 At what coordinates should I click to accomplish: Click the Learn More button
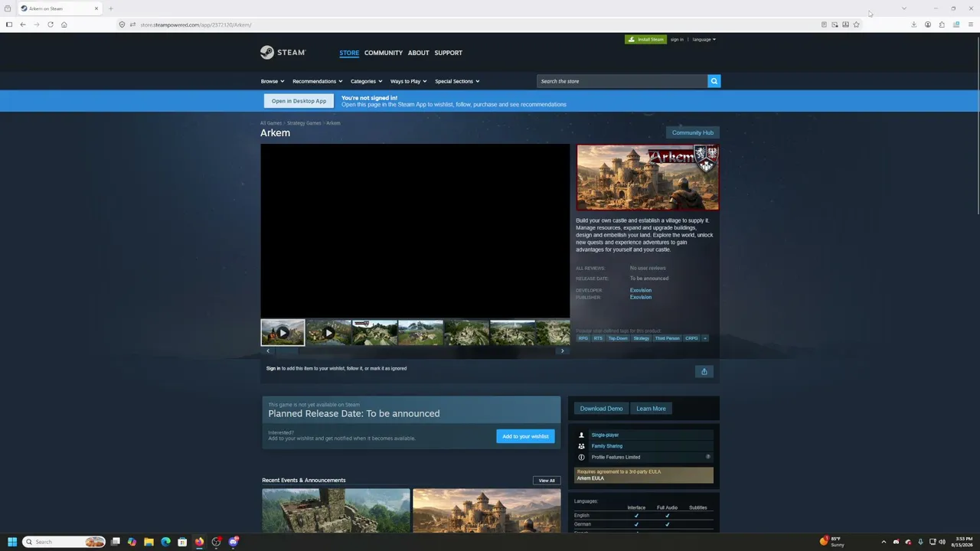pos(651,409)
